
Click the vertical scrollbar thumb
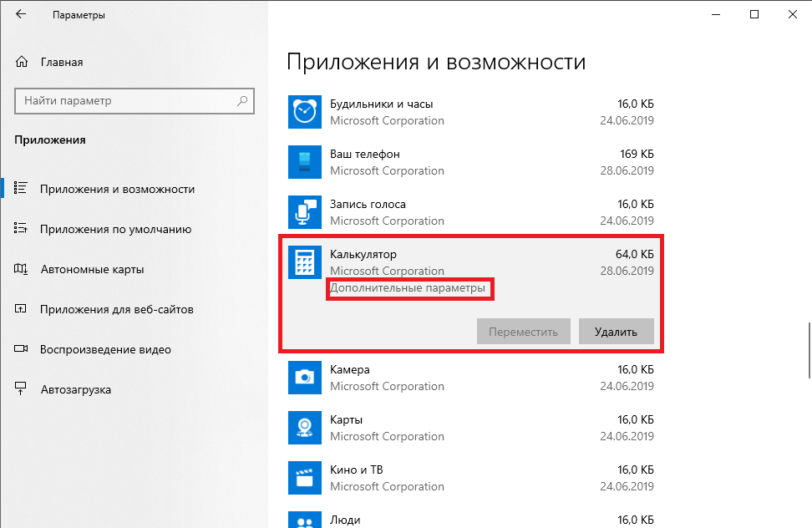809,350
